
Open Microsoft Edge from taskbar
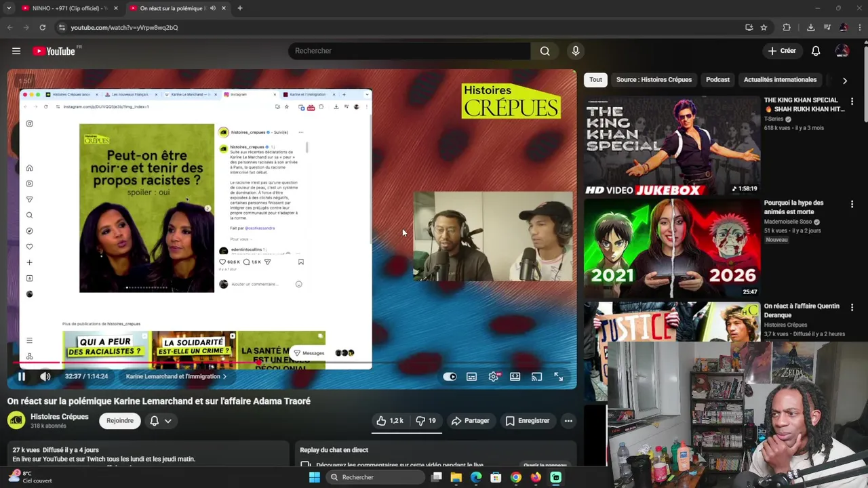[x=476, y=477]
